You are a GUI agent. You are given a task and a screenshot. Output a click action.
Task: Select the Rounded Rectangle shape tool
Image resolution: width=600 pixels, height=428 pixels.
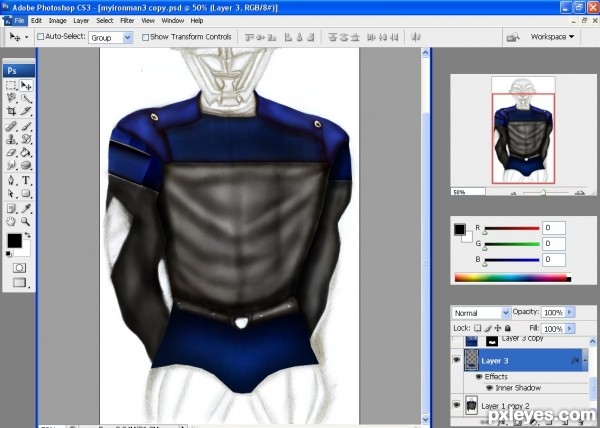(26, 194)
